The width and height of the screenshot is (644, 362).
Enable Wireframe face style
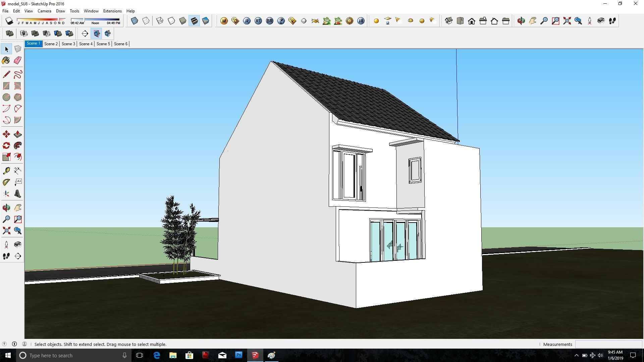click(x=160, y=21)
